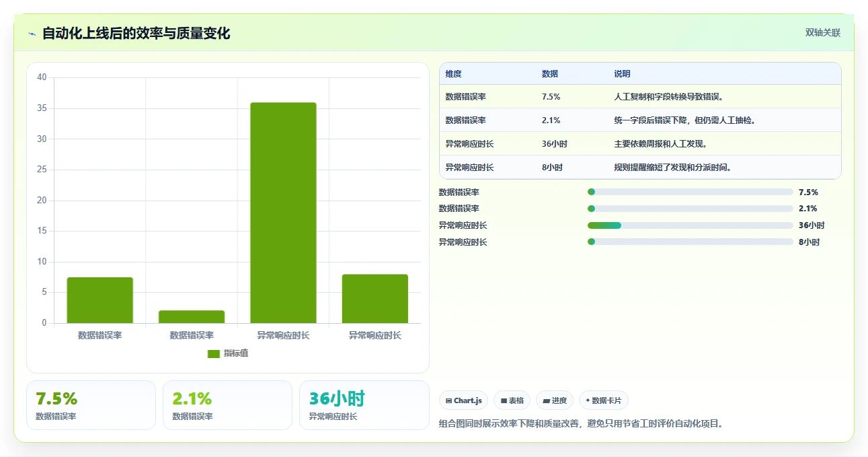Select the Chart.js tag chip

pyautogui.click(x=464, y=400)
